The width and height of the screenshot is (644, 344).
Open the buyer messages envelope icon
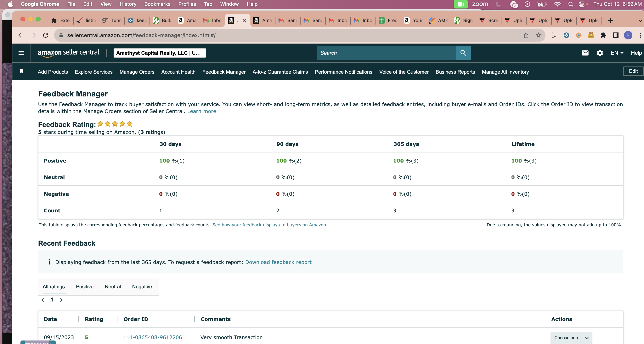[585, 53]
